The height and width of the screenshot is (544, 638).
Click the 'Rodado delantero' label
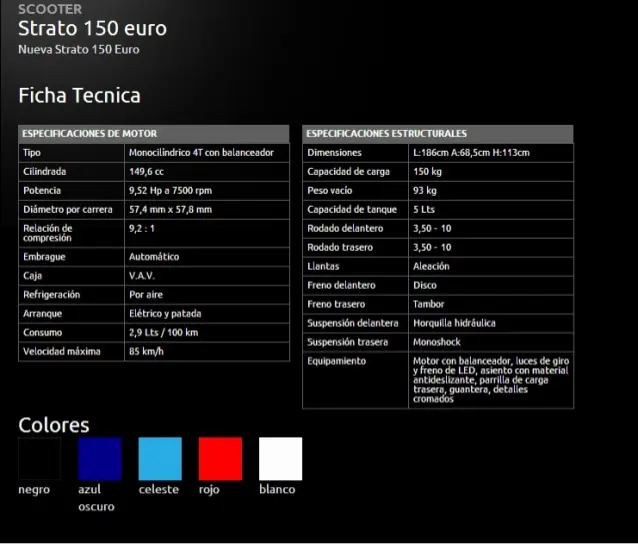click(x=345, y=228)
